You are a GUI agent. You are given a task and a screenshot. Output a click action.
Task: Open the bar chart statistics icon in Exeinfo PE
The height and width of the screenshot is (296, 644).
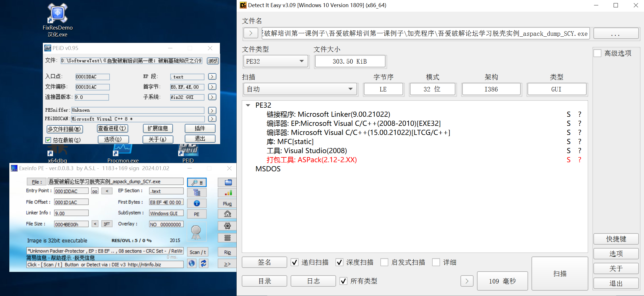tap(228, 193)
